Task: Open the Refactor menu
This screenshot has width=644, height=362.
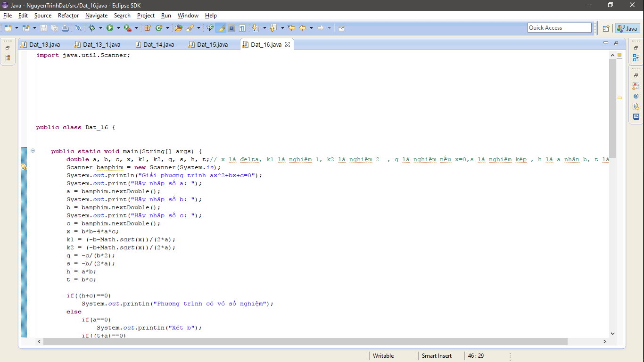Action: tap(68, 16)
